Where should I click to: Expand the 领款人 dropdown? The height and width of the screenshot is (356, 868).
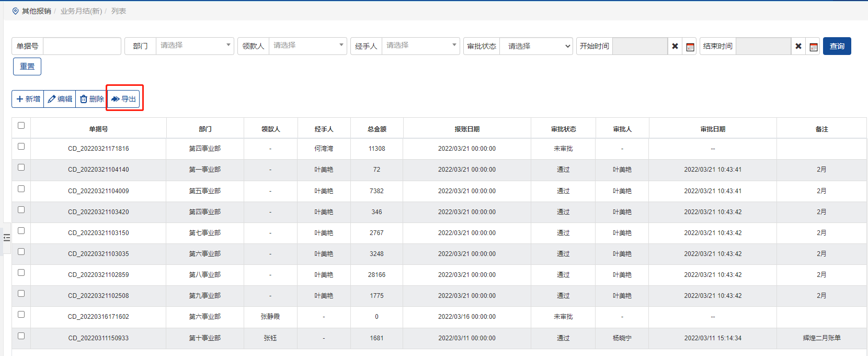pos(307,46)
